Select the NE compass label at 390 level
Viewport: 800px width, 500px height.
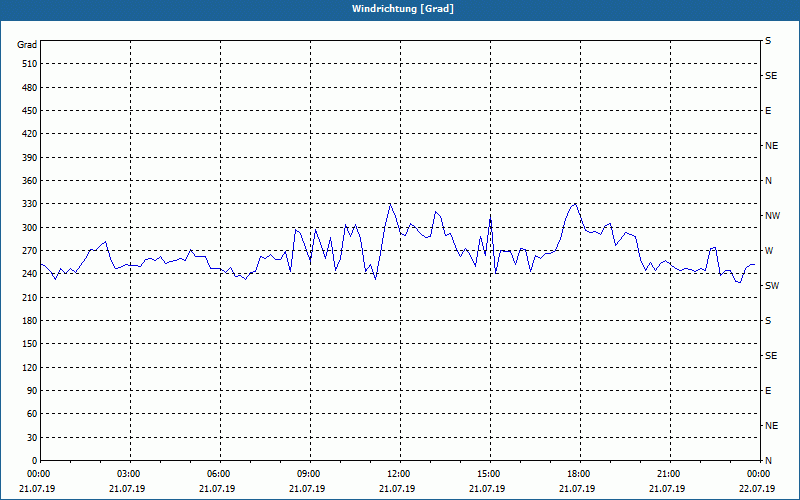(771, 146)
